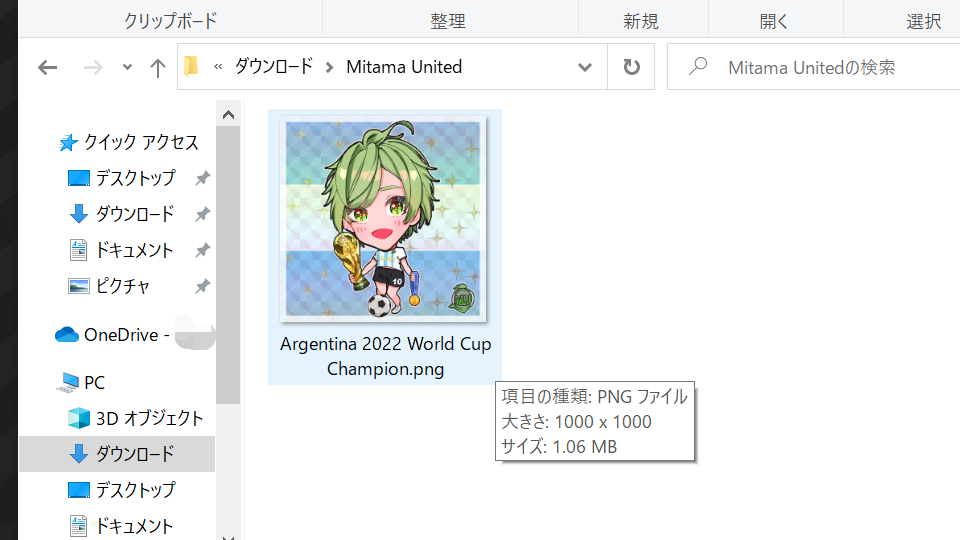Click the search magnifier icon
This screenshot has width=960, height=540.
pos(698,66)
